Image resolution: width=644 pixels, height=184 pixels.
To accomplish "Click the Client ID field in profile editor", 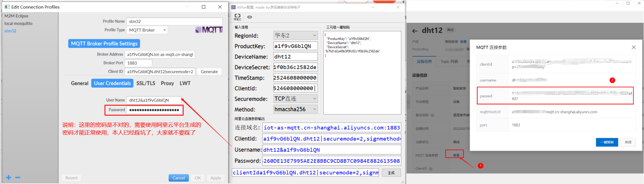I will tap(160, 72).
